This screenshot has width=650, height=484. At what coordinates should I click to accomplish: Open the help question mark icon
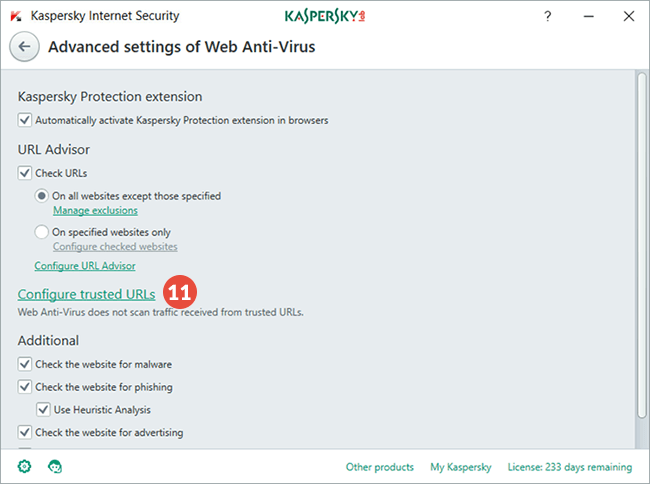(548, 17)
